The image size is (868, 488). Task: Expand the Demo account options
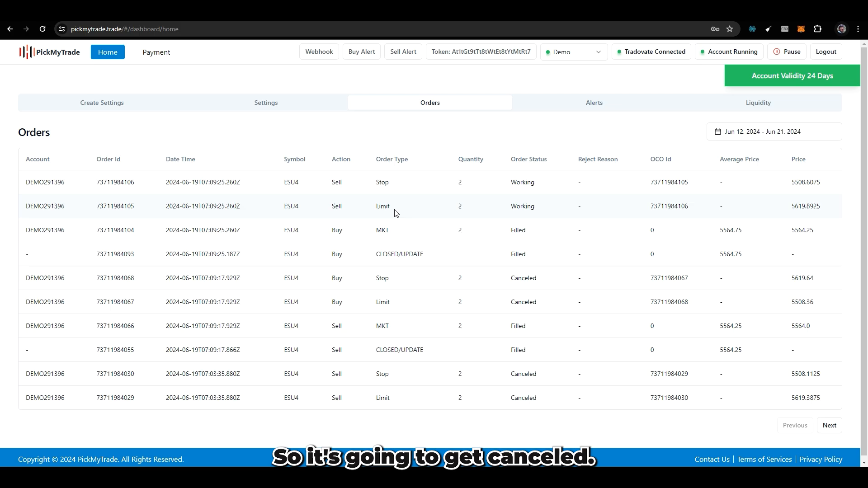pyautogui.click(x=598, y=52)
